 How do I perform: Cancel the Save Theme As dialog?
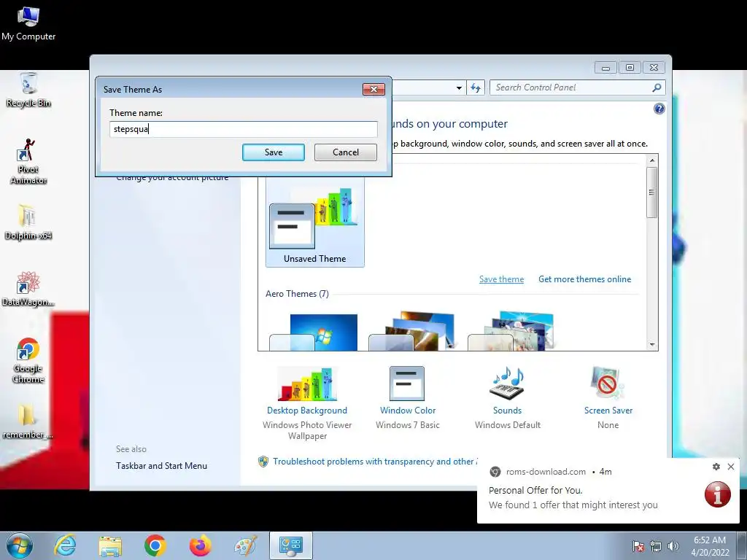(x=345, y=152)
